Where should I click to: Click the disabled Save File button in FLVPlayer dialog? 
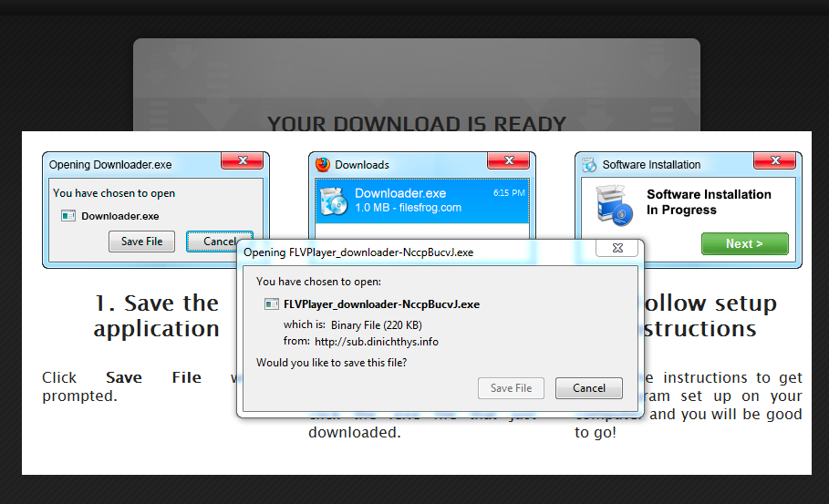coord(511,388)
